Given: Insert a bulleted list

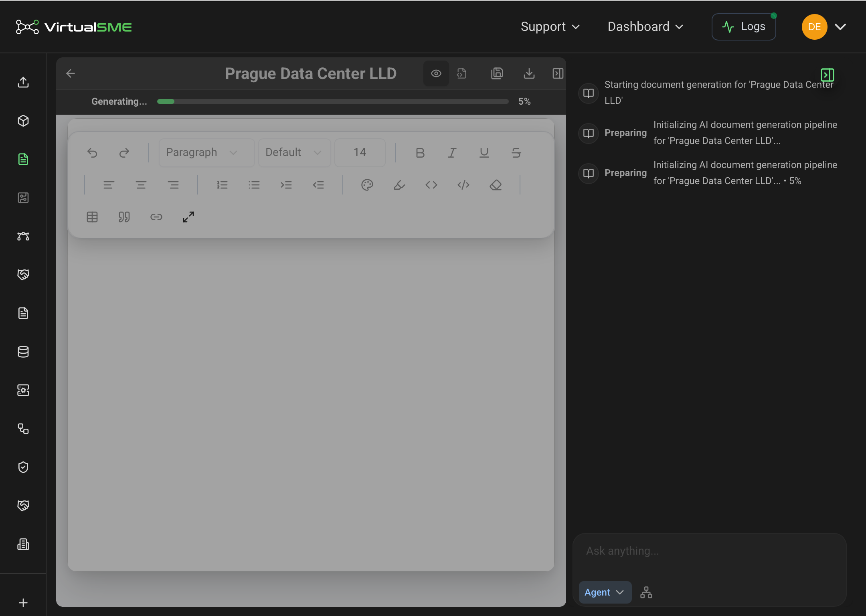Looking at the screenshot, I should tap(254, 185).
